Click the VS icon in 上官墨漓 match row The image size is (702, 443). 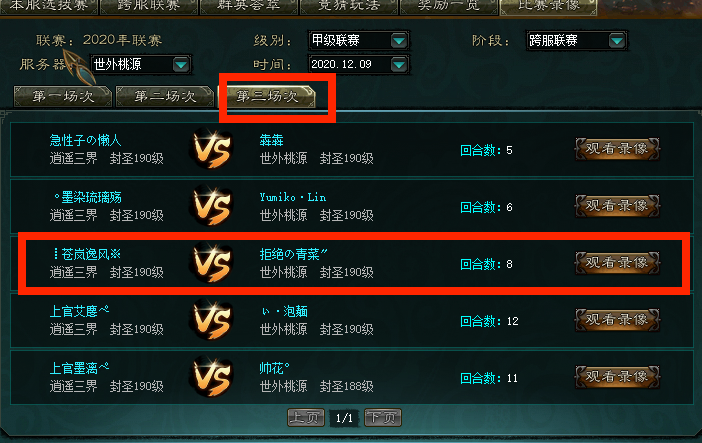[212, 377]
